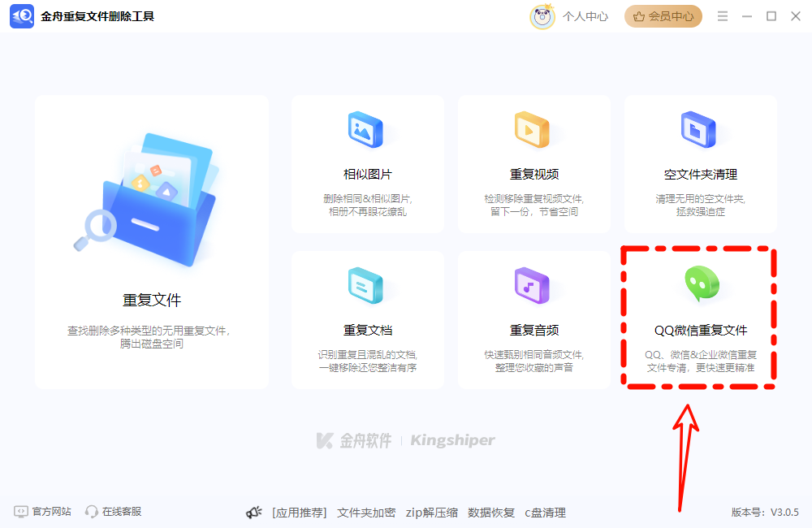Click the green QQ微信 chat bubble icon
The width and height of the screenshot is (812, 528).
[702, 284]
